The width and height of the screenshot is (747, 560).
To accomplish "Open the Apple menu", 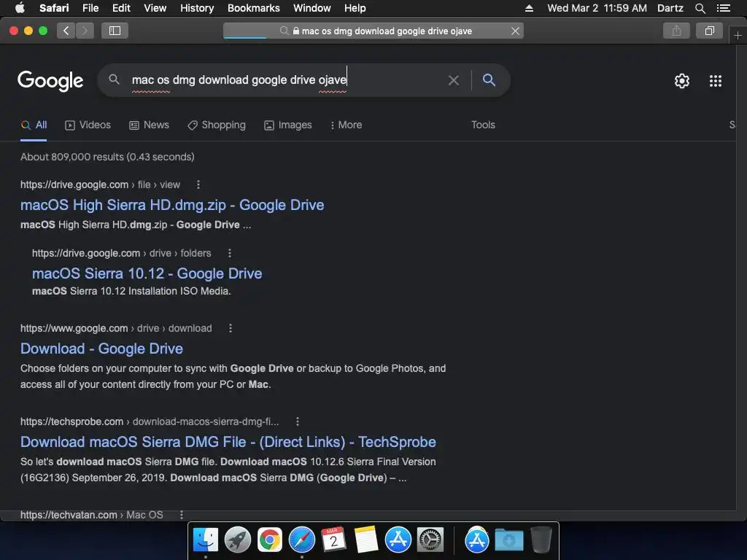I will (x=20, y=7).
